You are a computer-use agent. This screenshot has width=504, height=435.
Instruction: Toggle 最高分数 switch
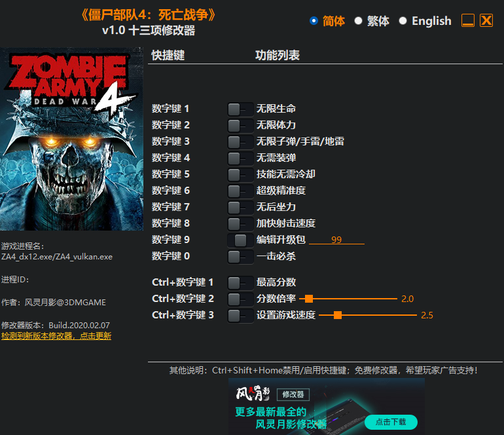point(240,283)
